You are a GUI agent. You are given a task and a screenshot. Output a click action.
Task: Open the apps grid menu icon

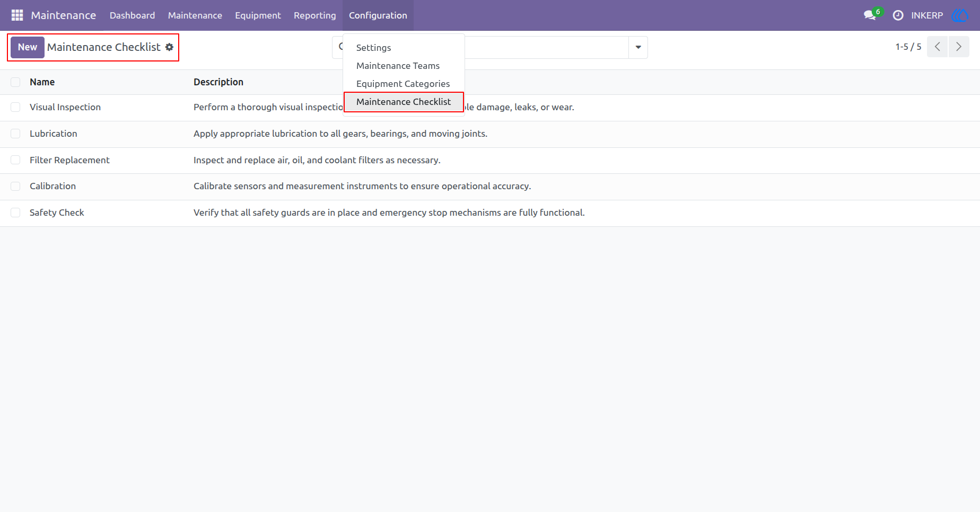tap(17, 15)
